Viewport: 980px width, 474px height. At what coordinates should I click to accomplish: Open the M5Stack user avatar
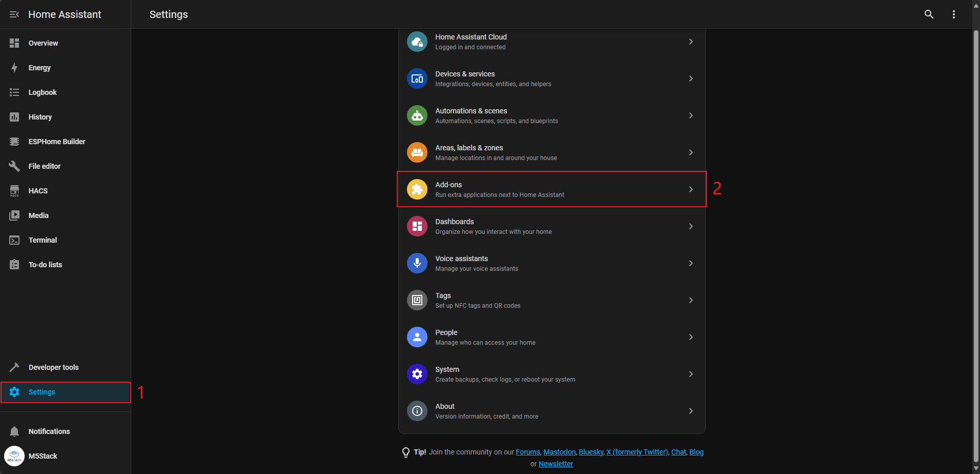coord(14,456)
